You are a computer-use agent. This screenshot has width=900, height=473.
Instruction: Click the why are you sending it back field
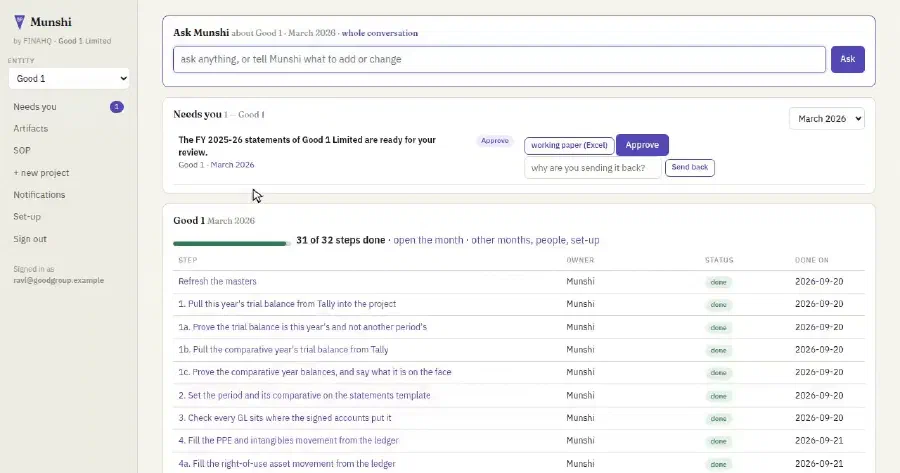pyautogui.click(x=592, y=168)
